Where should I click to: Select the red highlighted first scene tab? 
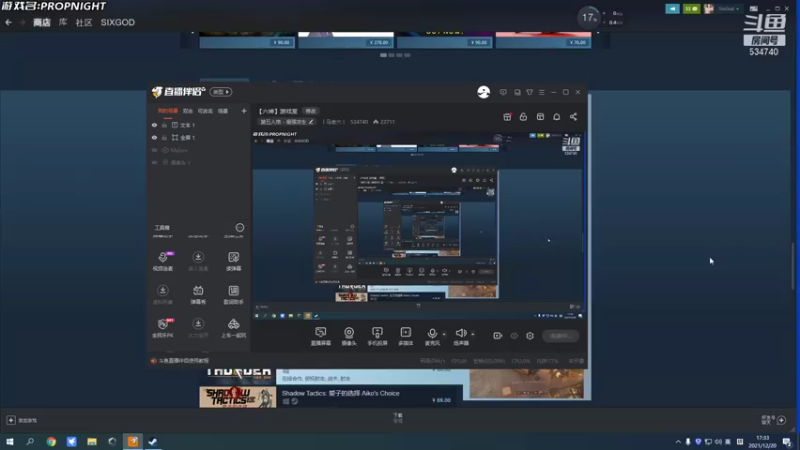tap(167, 111)
